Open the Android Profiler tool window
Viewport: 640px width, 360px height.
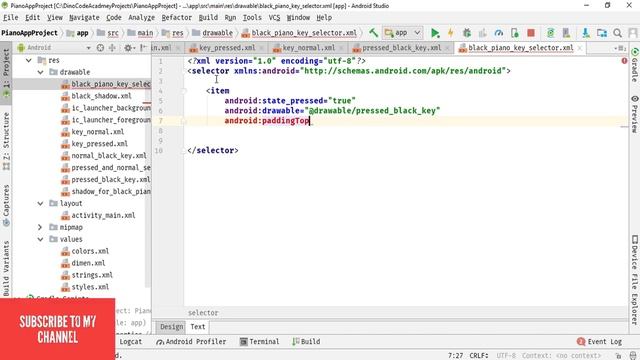pos(191,342)
